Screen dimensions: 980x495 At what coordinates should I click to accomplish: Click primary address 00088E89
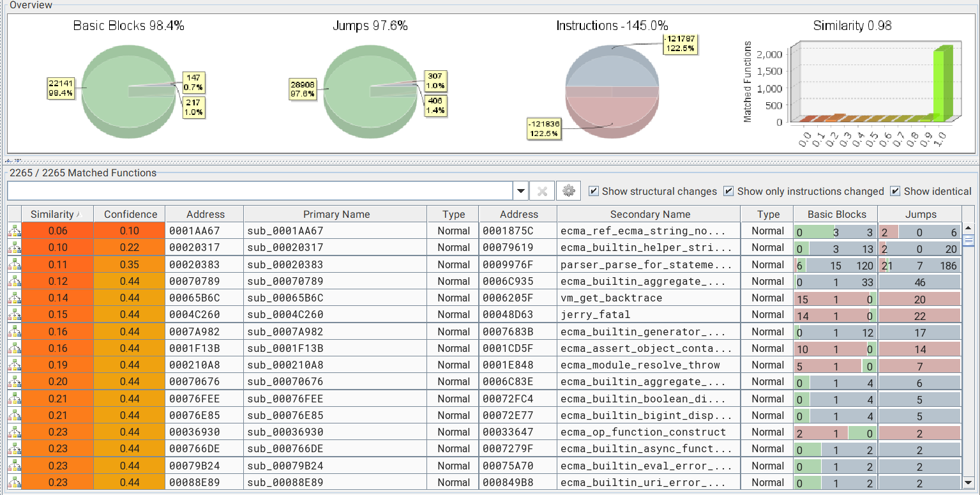click(x=194, y=483)
